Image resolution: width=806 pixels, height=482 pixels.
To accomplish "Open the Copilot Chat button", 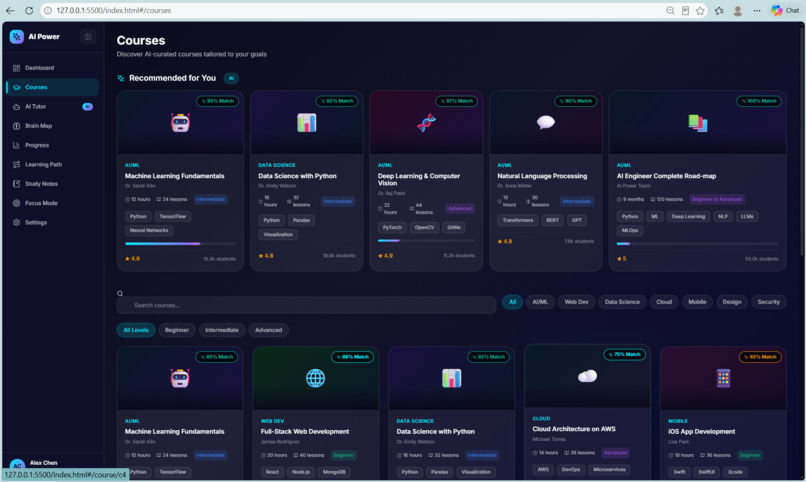I will click(x=785, y=10).
